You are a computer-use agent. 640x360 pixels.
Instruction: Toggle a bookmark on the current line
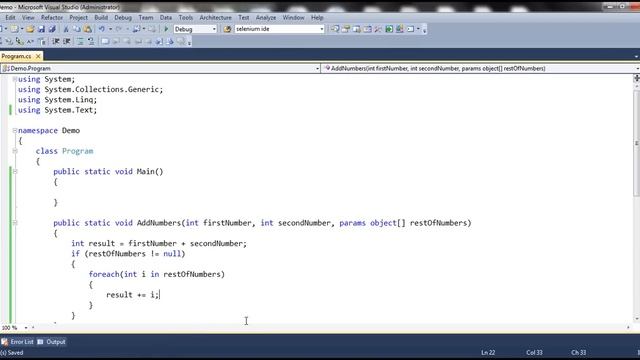(105, 41)
